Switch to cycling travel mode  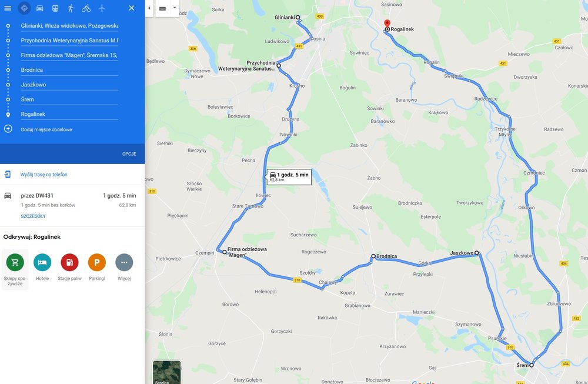[x=86, y=8]
